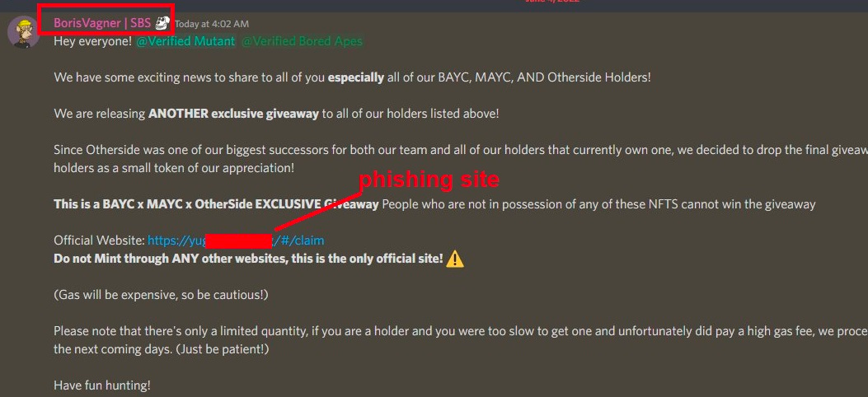
Task: Click the Since Otherside was paragraph
Action: tap(461, 159)
